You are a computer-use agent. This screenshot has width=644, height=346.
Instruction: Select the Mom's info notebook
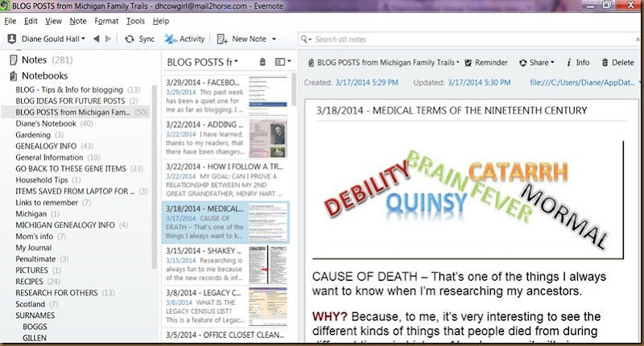coord(41,237)
